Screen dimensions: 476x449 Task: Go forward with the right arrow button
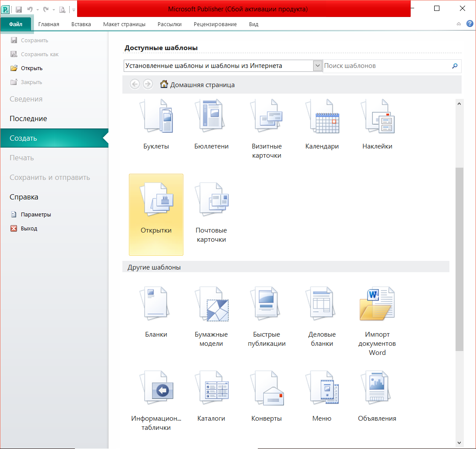[148, 84]
